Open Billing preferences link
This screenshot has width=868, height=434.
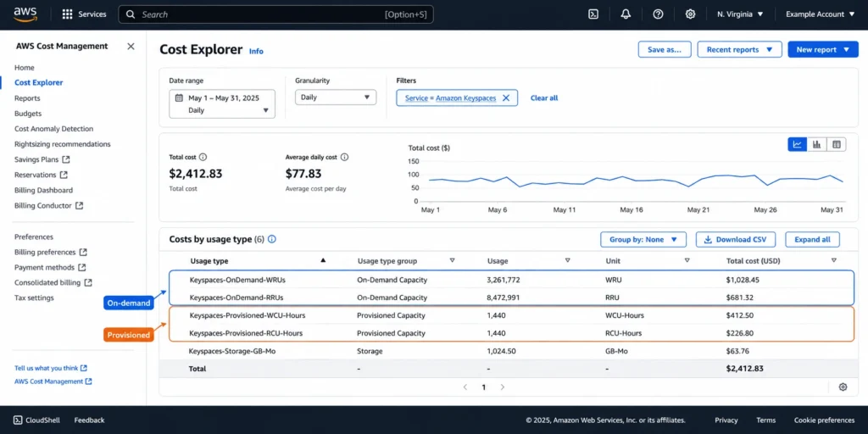coord(51,252)
